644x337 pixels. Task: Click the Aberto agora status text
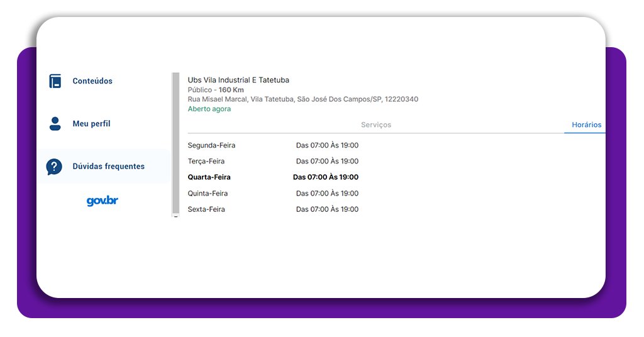click(x=209, y=109)
